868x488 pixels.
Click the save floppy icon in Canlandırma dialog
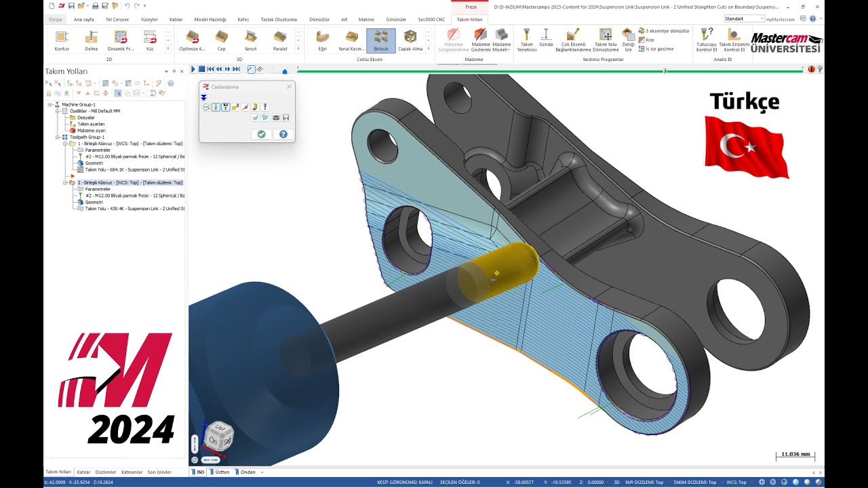tap(285, 118)
